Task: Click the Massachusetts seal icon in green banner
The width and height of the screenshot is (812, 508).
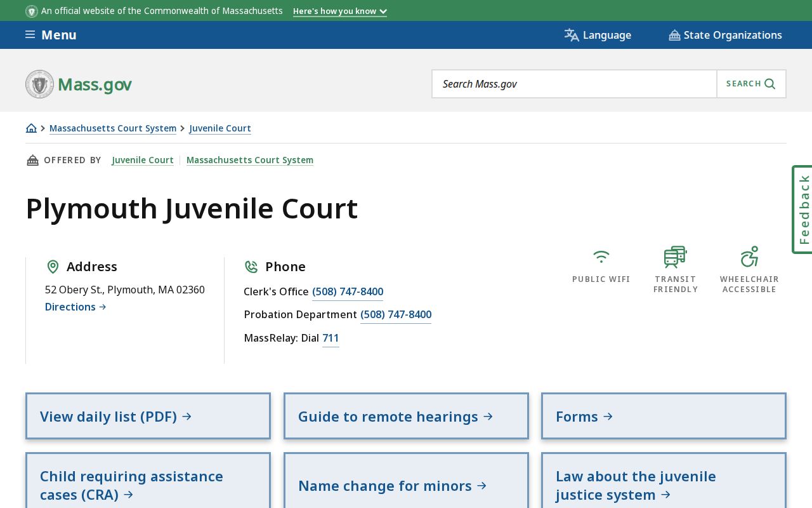Action: 32,11
